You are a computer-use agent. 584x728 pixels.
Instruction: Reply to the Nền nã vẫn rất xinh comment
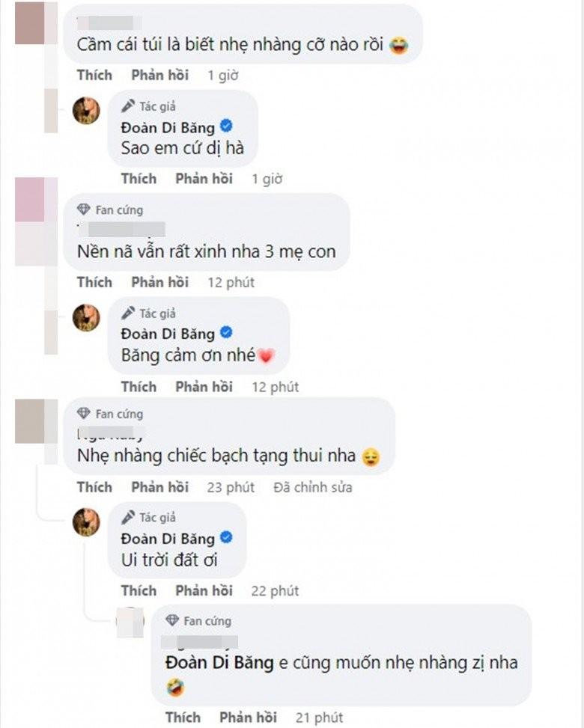pyautogui.click(x=159, y=282)
